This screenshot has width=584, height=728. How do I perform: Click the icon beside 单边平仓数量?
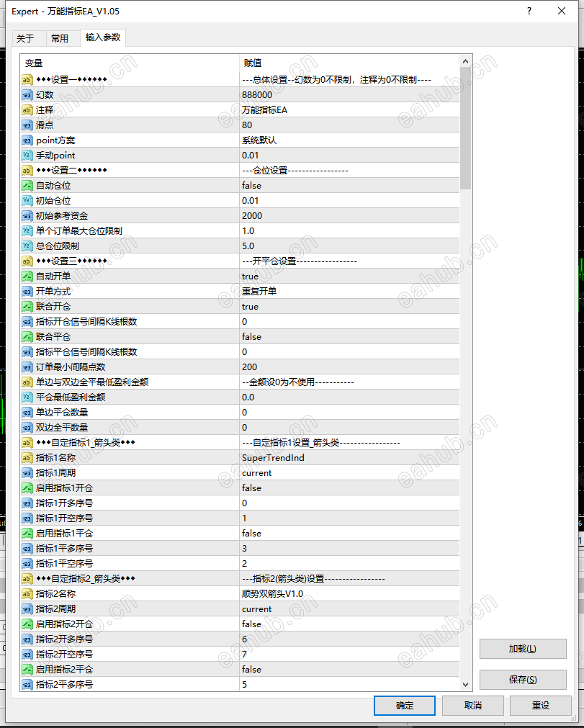point(27,413)
